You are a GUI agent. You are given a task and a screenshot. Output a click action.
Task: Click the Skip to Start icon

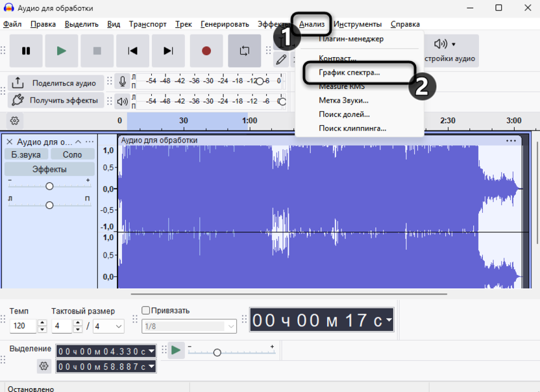133,51
